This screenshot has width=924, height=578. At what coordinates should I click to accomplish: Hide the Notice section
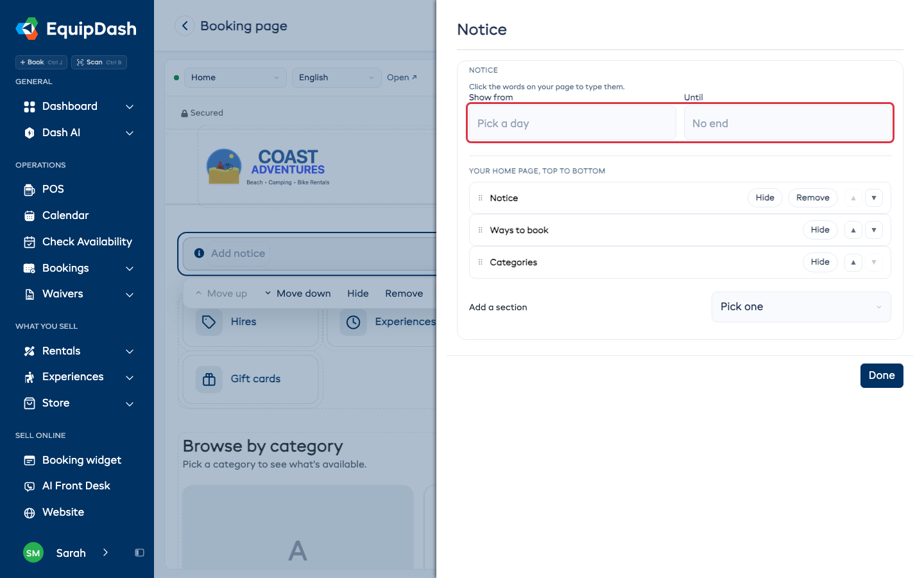click(765, 198)
